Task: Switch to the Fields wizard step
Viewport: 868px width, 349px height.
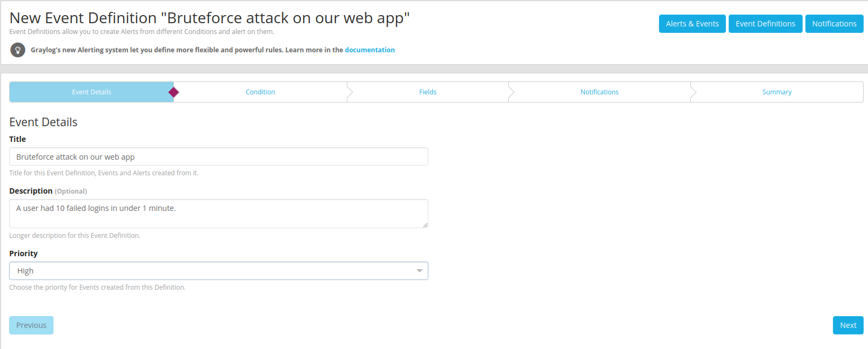Action: tap(428, 92)
